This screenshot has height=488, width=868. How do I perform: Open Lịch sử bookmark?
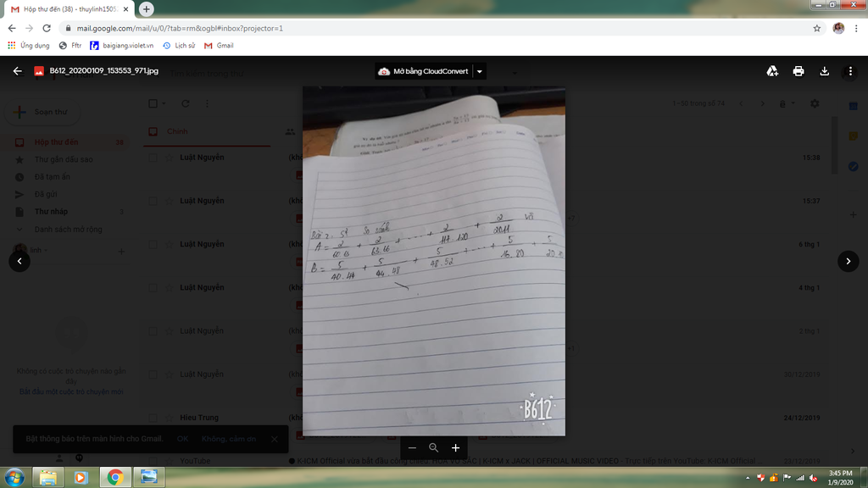179,46
